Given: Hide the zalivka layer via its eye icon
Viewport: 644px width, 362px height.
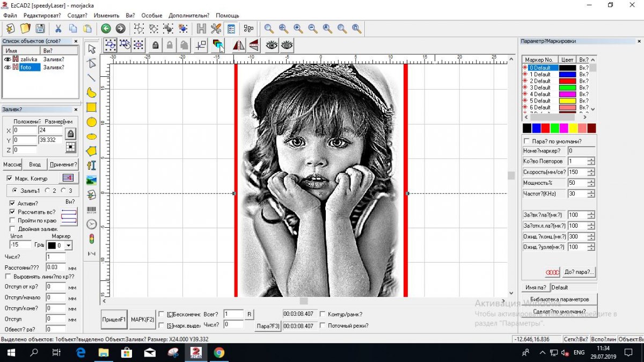Looking at the screenshot, I should coord(8,59).
